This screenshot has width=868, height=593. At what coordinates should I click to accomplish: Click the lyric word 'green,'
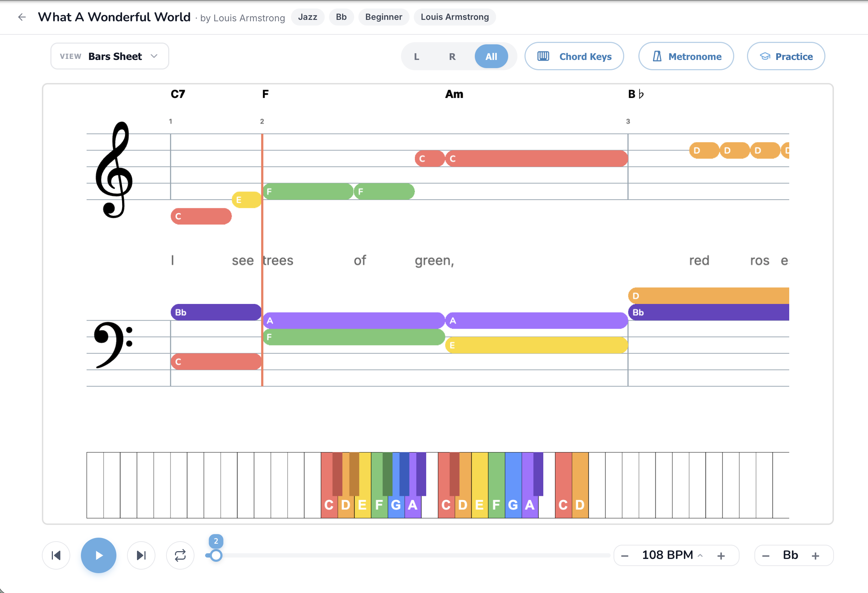pyautogui.click(x=434, y=260)
